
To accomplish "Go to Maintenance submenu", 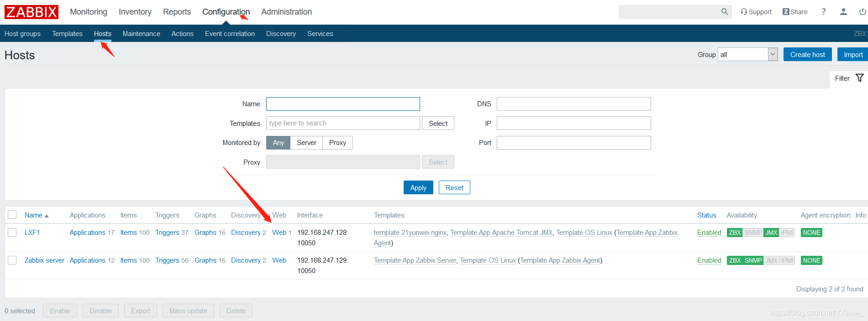I will [142, 34].
